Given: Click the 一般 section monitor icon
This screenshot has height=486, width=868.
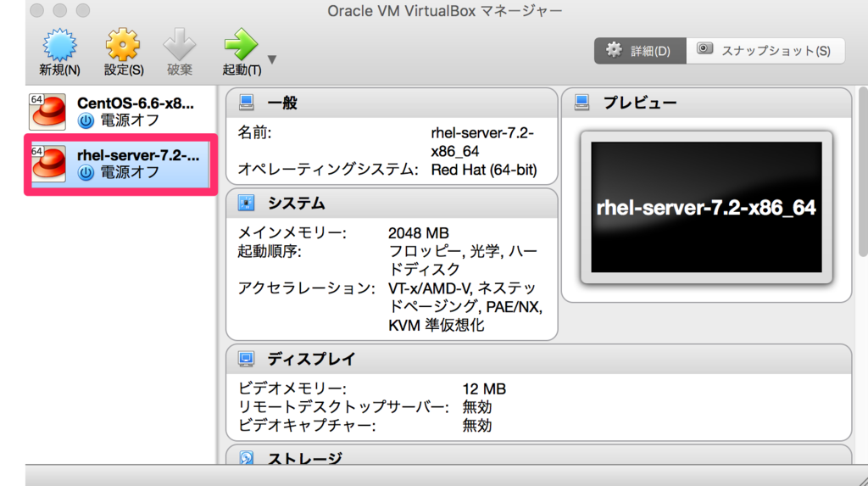Looking at the screenshot, I should pos(247,103).
